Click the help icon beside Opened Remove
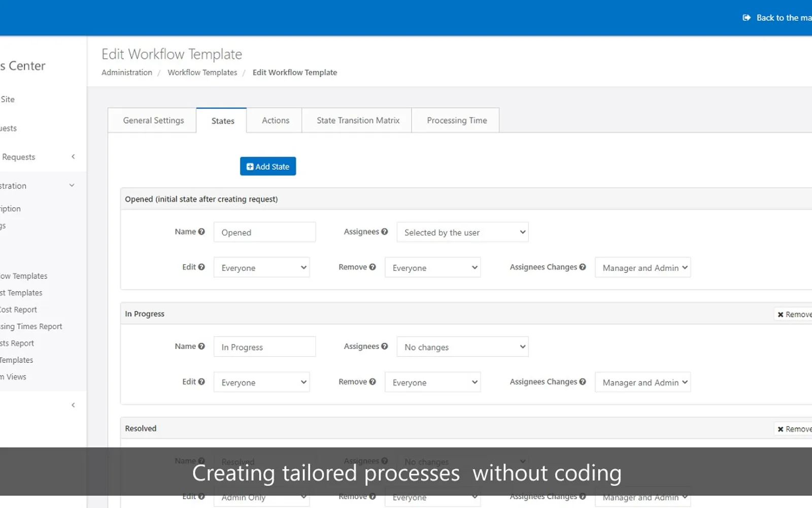 pyautogui.click(x=373, y=267)
